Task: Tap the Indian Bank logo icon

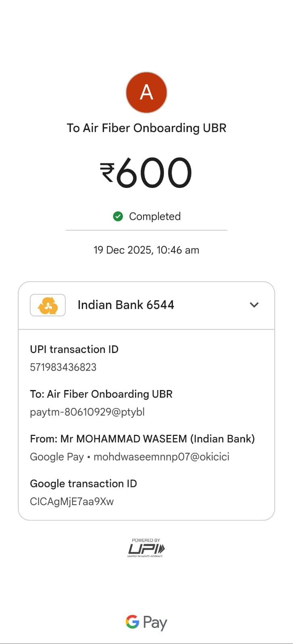Action: (x=48, y=305)
